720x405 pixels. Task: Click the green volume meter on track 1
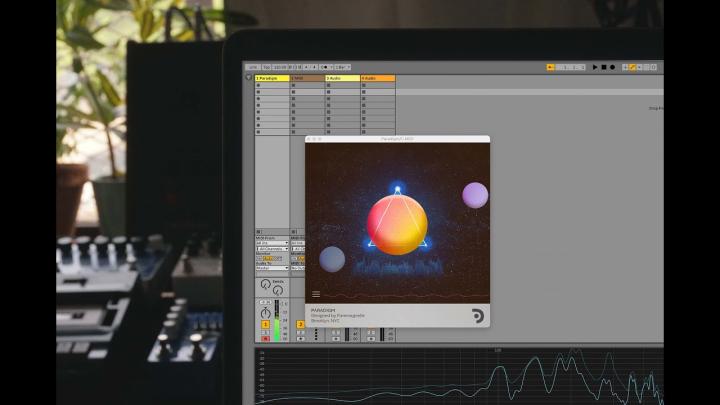[x=277, y=321]
